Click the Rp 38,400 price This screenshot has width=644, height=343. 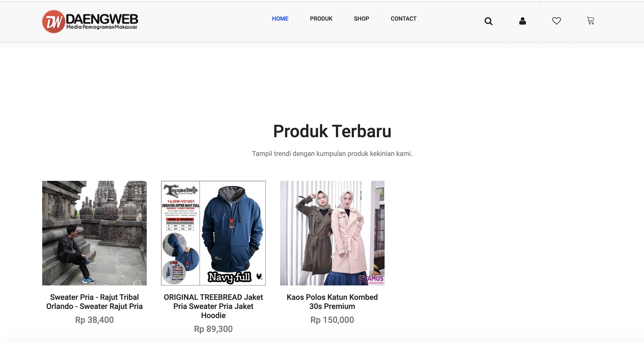(94, 320)
